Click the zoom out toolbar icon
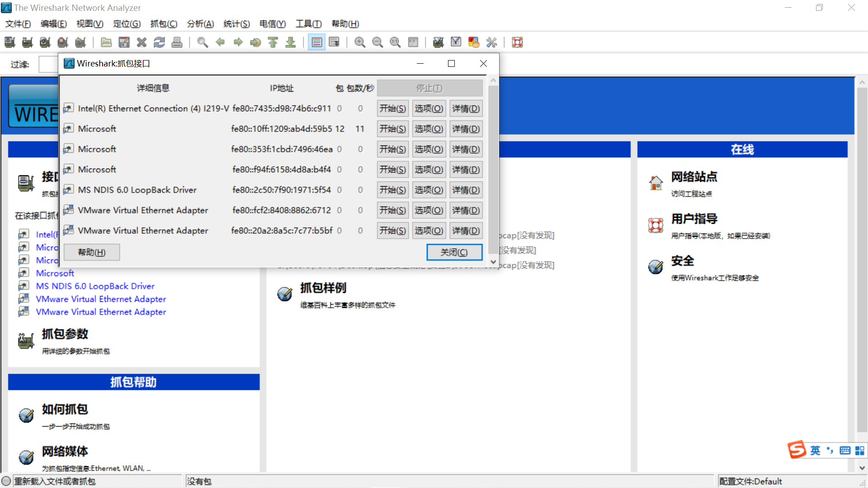This screenshot has width=868, height=488. coord(377,42)
